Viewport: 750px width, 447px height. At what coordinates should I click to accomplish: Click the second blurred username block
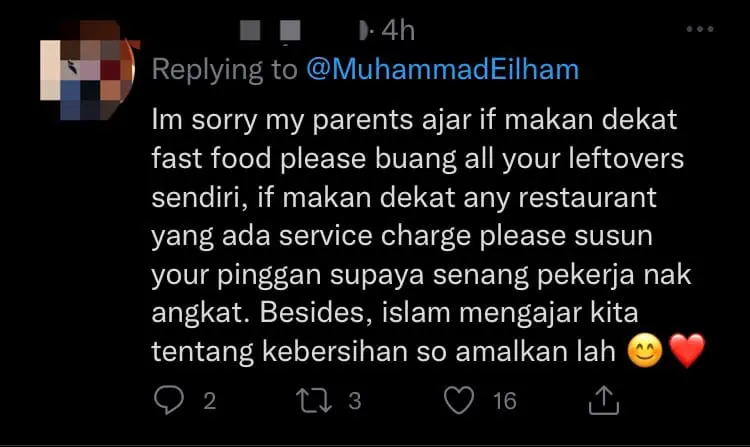coord(290,31)
